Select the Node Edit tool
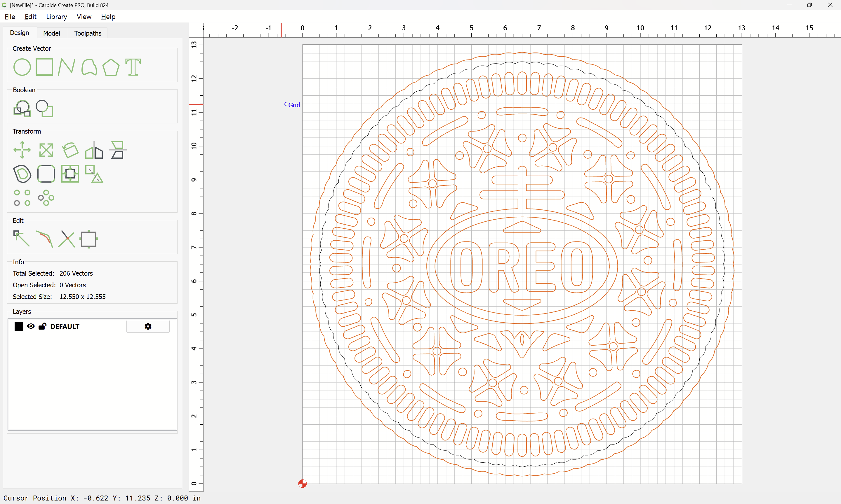This screenshot has height=504, width=841. click(x=21, y=239)
